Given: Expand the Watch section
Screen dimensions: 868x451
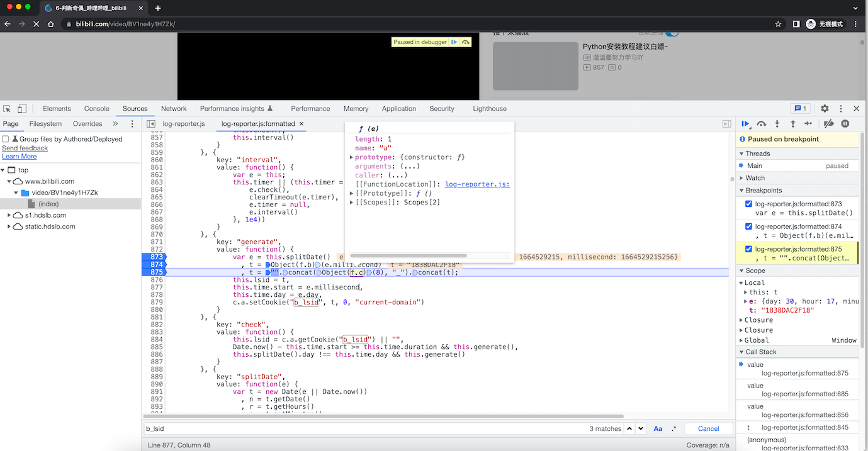Looking at the screenshot, I should point(755,178).
